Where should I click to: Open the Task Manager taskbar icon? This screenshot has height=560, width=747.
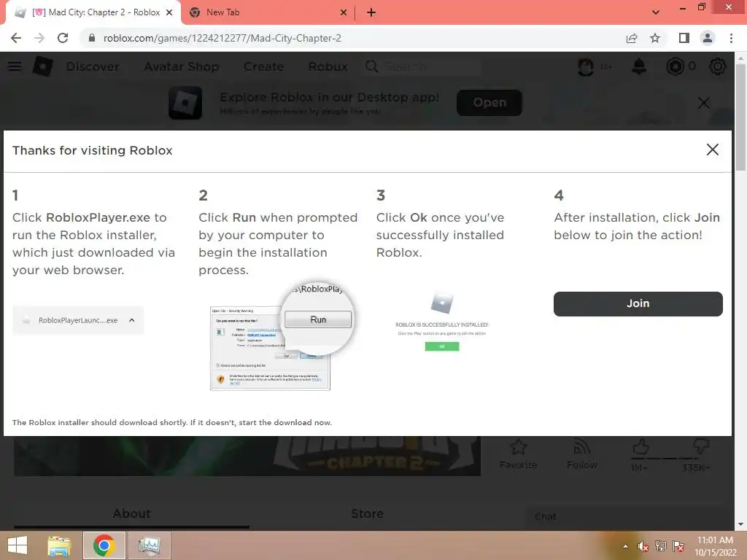pos(149,545)
